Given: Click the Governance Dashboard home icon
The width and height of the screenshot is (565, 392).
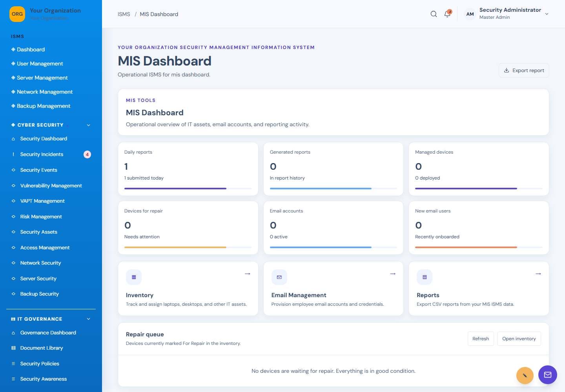Looking at the screenshot, I should [13, 333].
